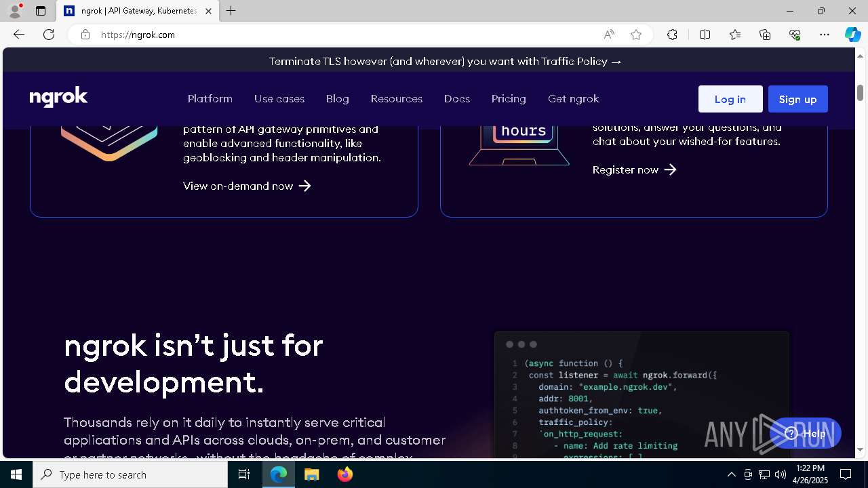Open the volume speaker tray icon
Screen dimensions: 868x488
(x=781, y=474)
